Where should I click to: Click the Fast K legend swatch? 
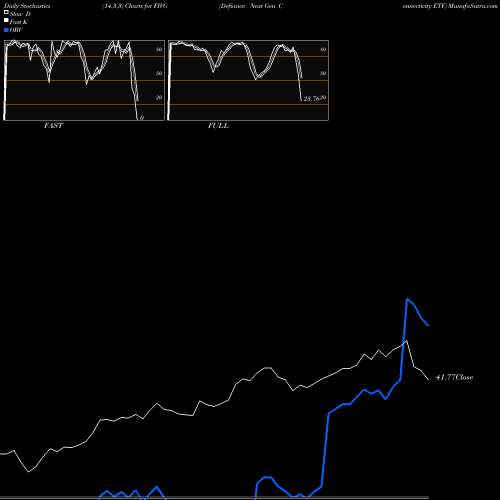click(x=6, y=21)
